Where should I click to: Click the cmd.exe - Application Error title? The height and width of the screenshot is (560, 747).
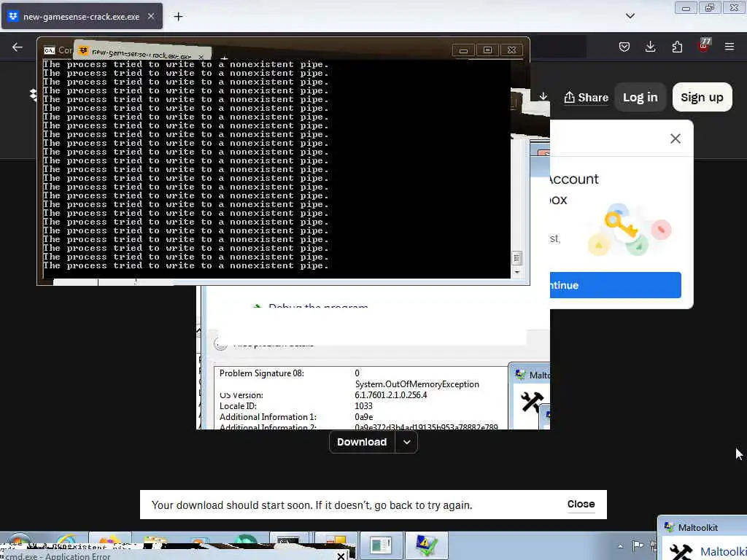coord(57,556)
